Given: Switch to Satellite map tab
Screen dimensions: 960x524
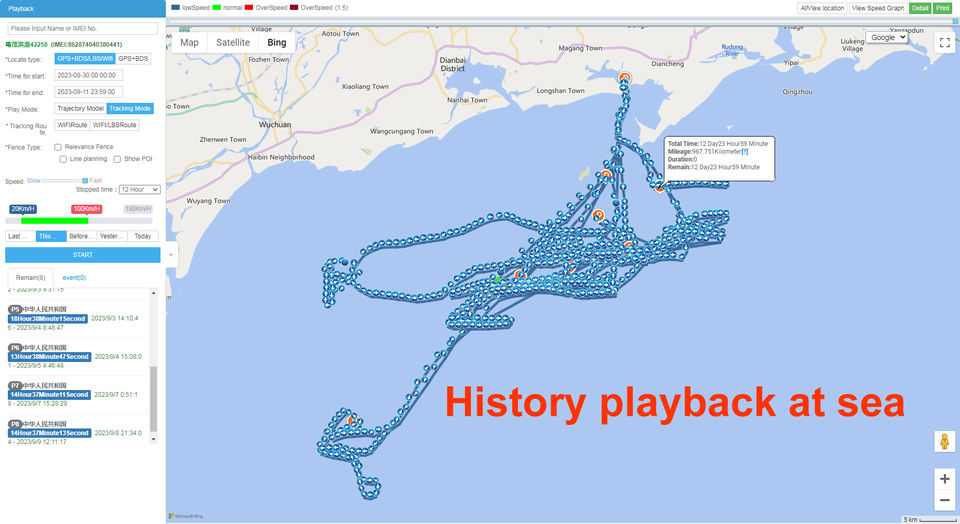Looking at the screenshot, I should coord(233,43).
